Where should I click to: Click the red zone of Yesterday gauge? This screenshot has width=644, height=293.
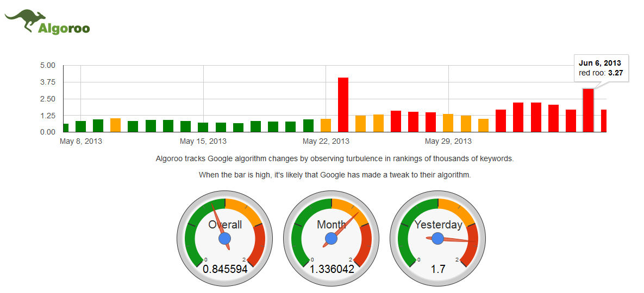coord(473,246)
